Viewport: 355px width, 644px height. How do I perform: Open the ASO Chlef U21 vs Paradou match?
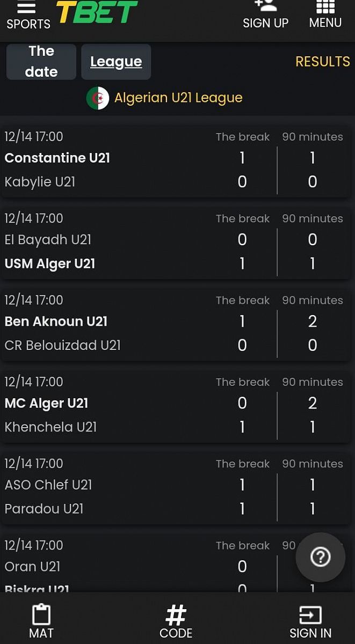point(175,488)
